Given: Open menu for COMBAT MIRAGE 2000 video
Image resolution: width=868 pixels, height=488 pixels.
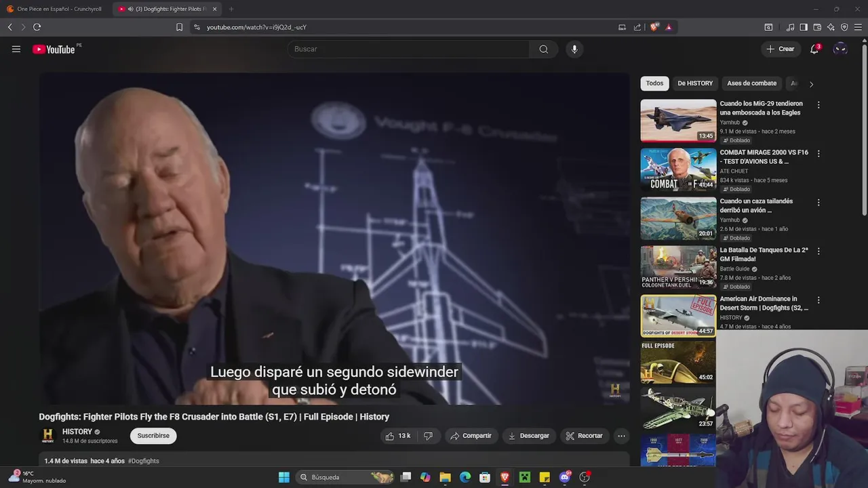Looking at the screenshot, I should coord(818,154).
